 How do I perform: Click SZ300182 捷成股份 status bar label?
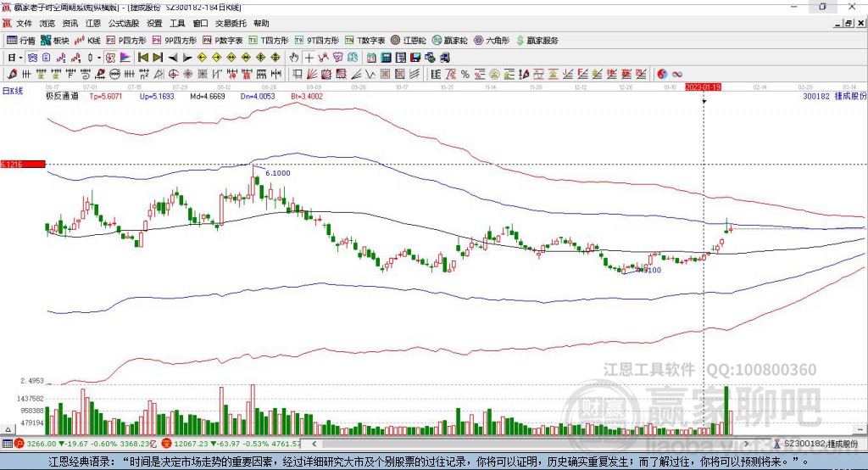coord(819,444)
